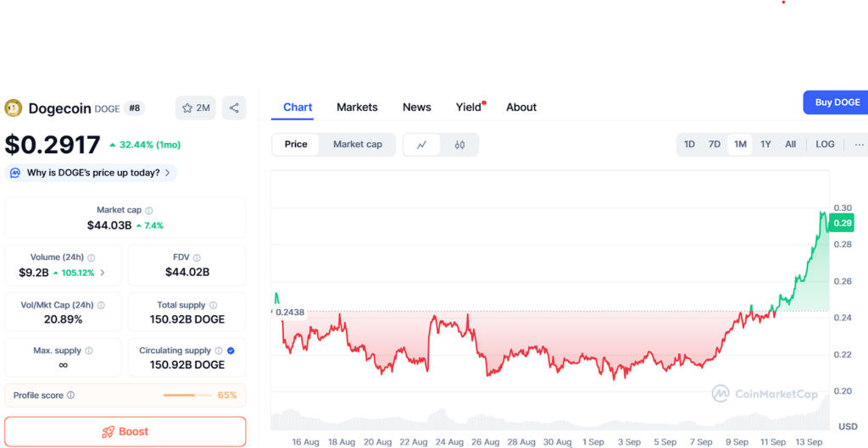Set chart range to 7D
Image resolution: width=868 pixels, height=448 pixels.
(x=715, y=144)
